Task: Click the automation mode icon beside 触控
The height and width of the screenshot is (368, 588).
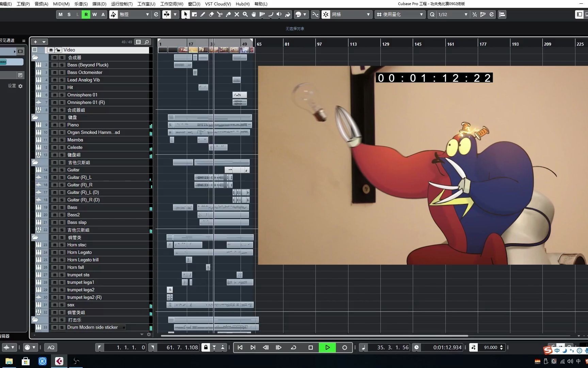Action: [113, 14]
